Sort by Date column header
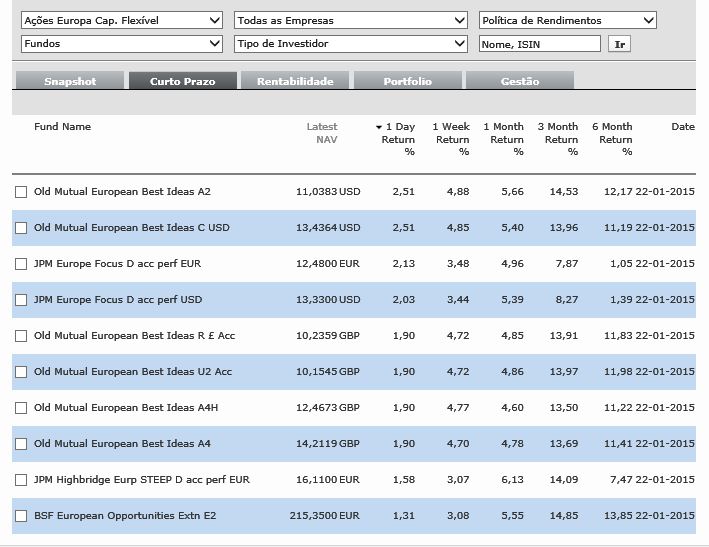 tap(683, 127)
